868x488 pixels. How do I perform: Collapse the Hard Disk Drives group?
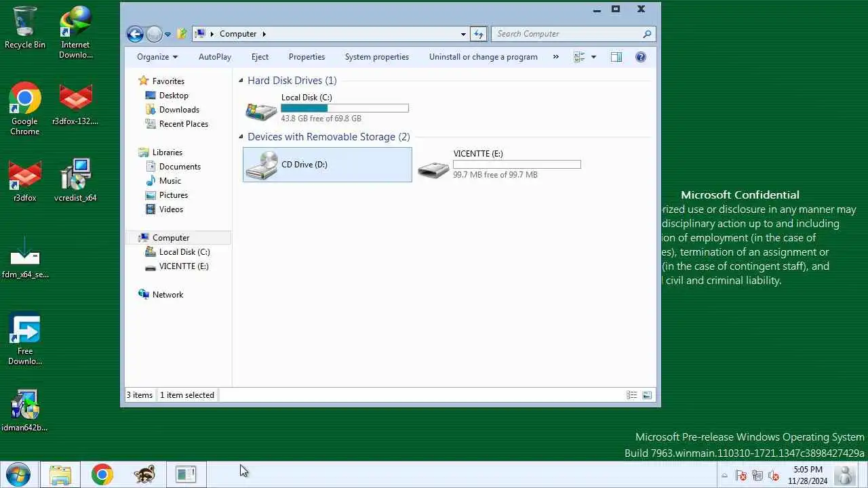241,81
